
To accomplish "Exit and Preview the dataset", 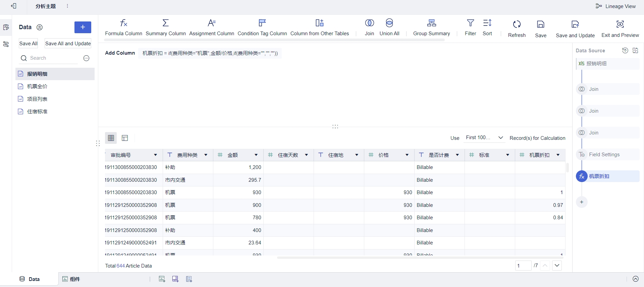I will point(620,28).
